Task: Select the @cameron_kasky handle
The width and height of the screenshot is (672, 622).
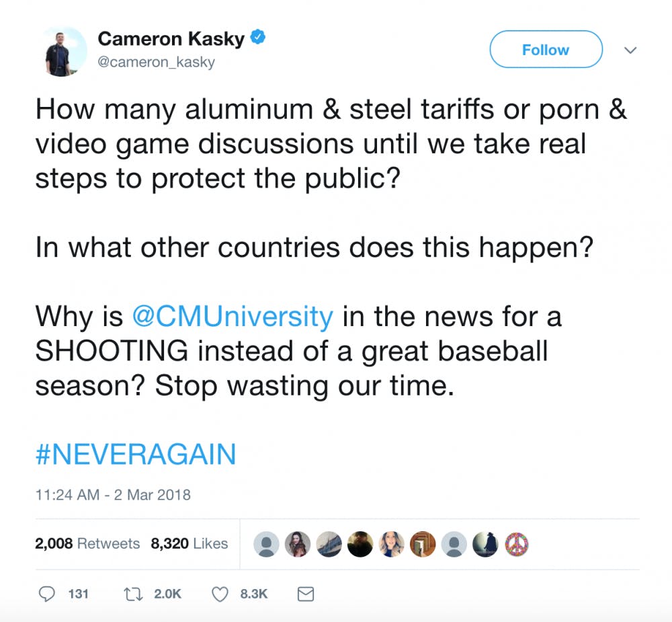Action: point(156,62)
